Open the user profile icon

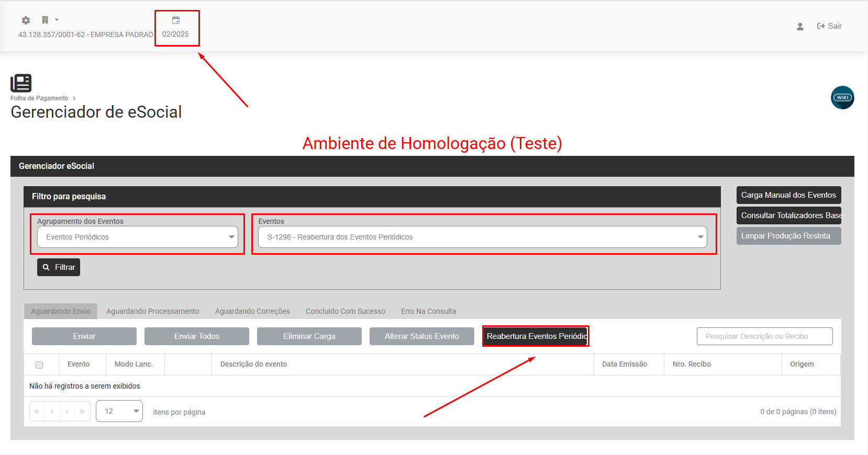(x=800, y=26)
